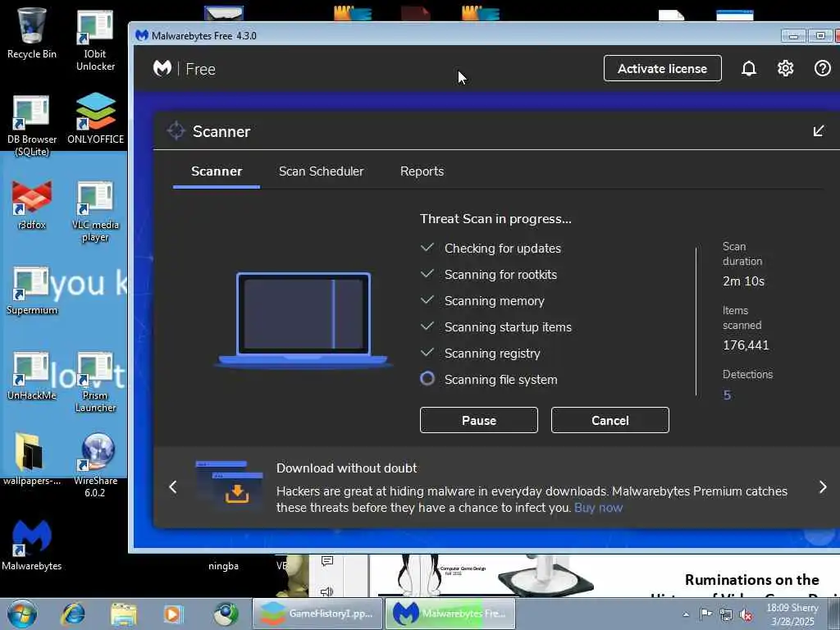Click the Malwarebytes Free taskbar button
The image size is (840, 630).
tap(450, 614)
